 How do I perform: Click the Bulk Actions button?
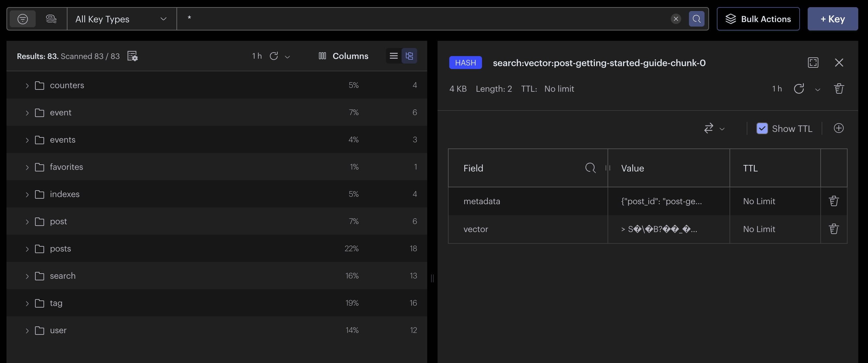click(758, 19)
